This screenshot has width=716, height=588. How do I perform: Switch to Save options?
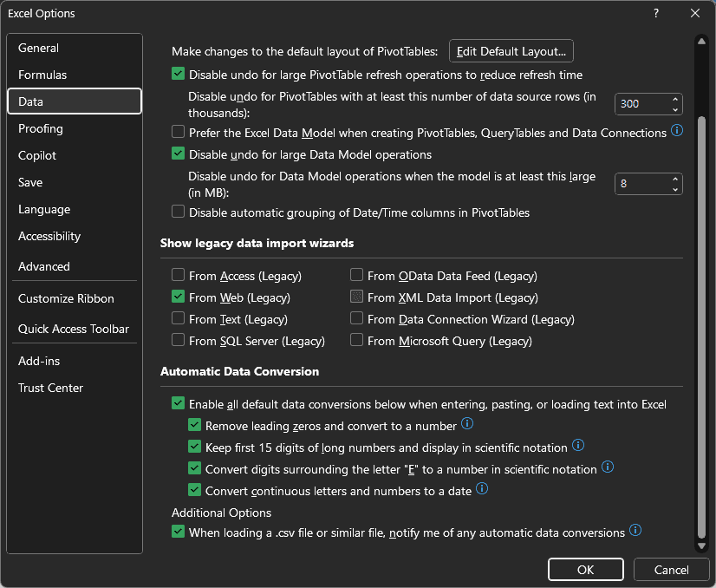pos(75,182)
